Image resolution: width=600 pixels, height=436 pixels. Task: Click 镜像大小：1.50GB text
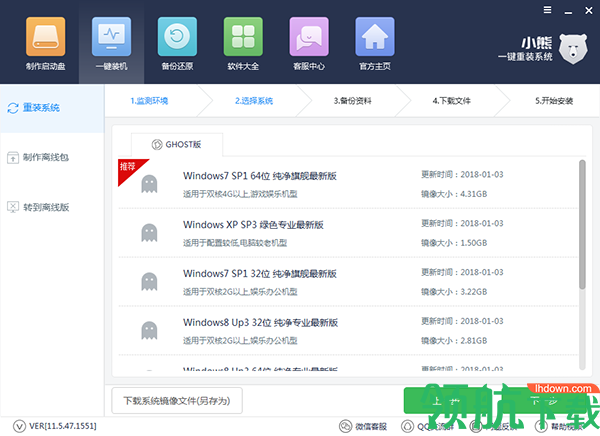pyautogui.click(x=454, y=243)
